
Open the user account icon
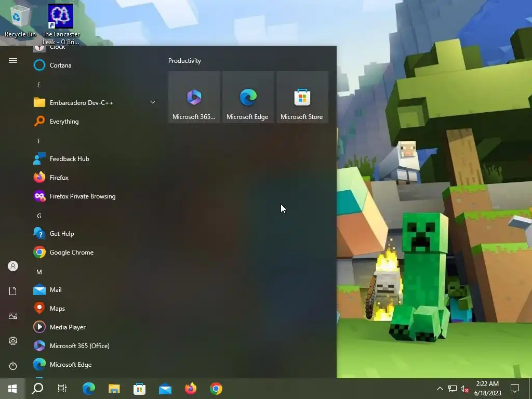click(x=13, y=266)
